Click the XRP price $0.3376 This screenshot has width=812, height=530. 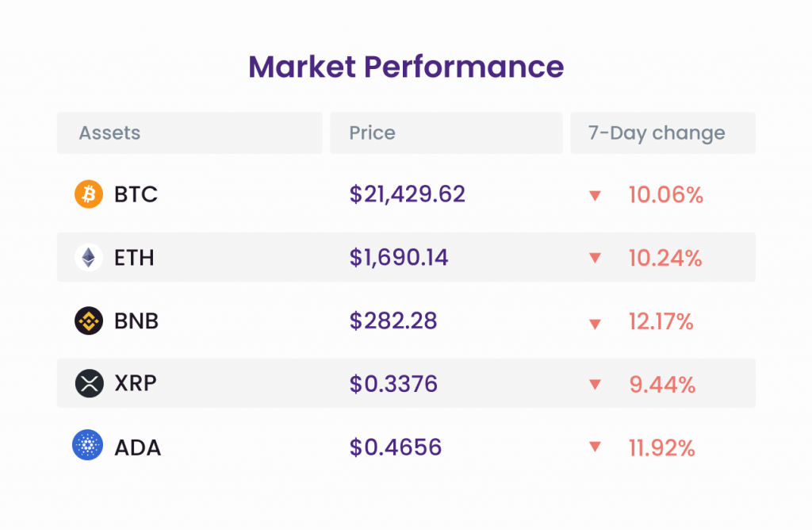coord(393,384)
